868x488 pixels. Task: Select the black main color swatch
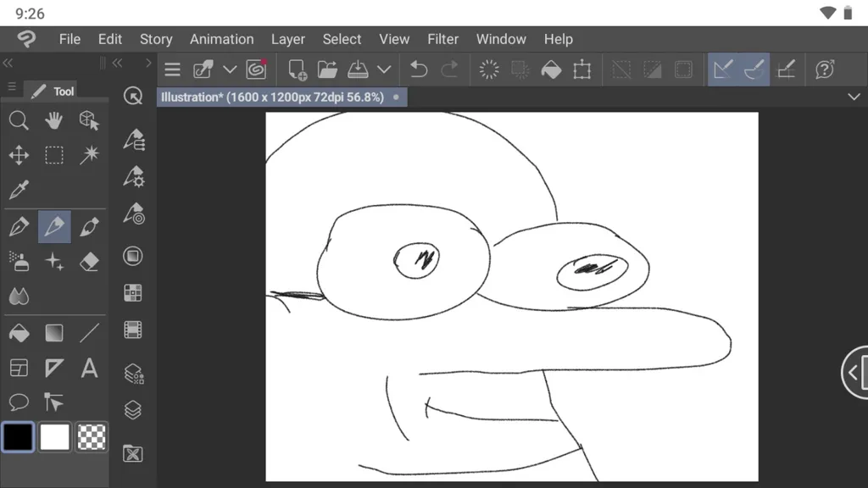click(19, 437)
